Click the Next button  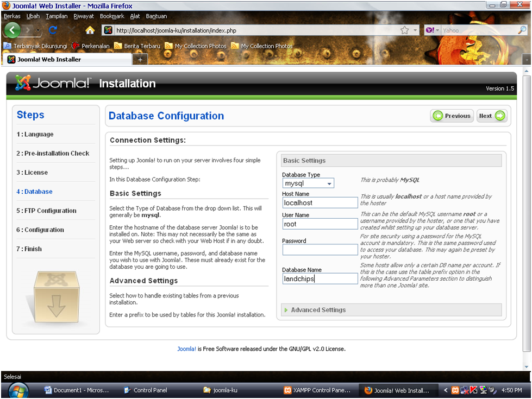click(492, 116)
